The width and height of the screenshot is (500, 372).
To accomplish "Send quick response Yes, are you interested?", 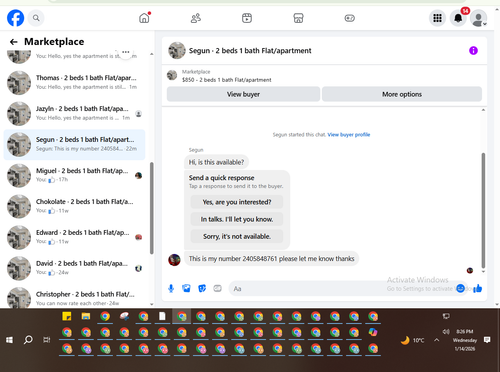I will pos(237,202).
